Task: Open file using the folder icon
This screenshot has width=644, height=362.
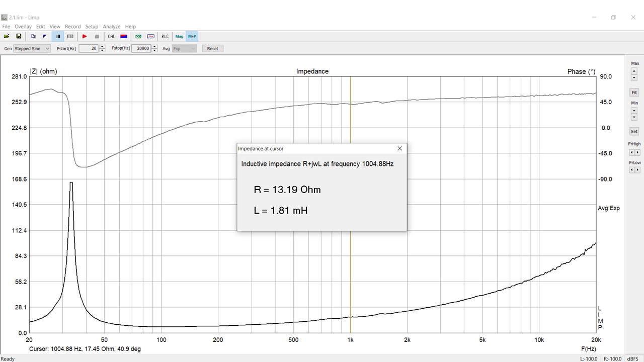Action: [x=7, y=36]
